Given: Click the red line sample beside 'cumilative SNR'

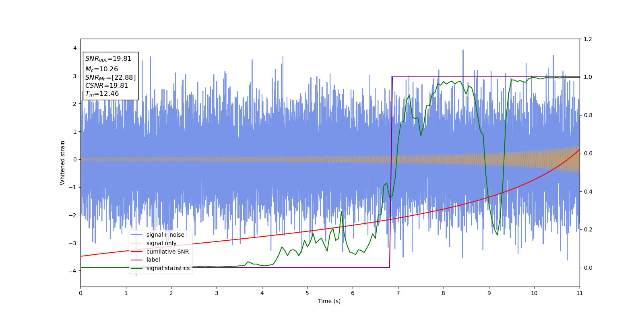Looking at the screenshot, I should point(137,252).
